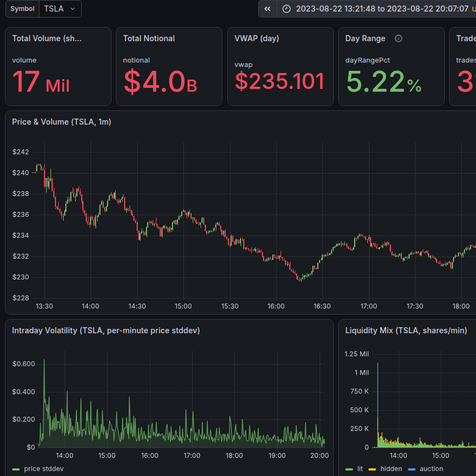Click the yellow hidden legend color swatch
476x476 pixels.
372,469
